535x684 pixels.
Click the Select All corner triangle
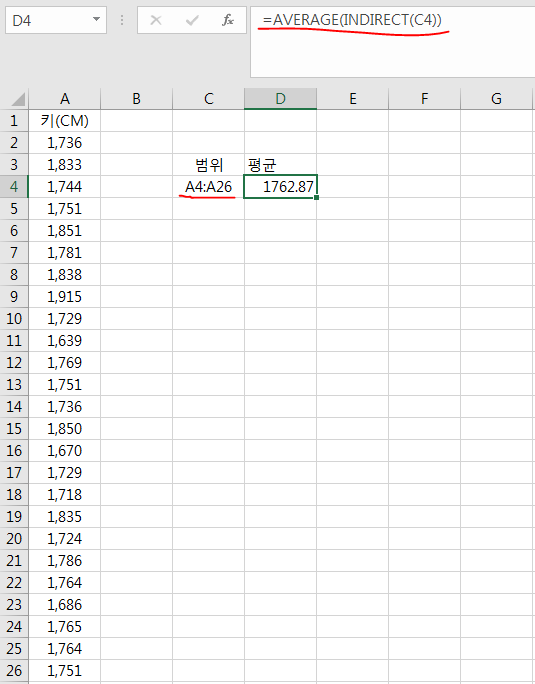click(18, 99)
